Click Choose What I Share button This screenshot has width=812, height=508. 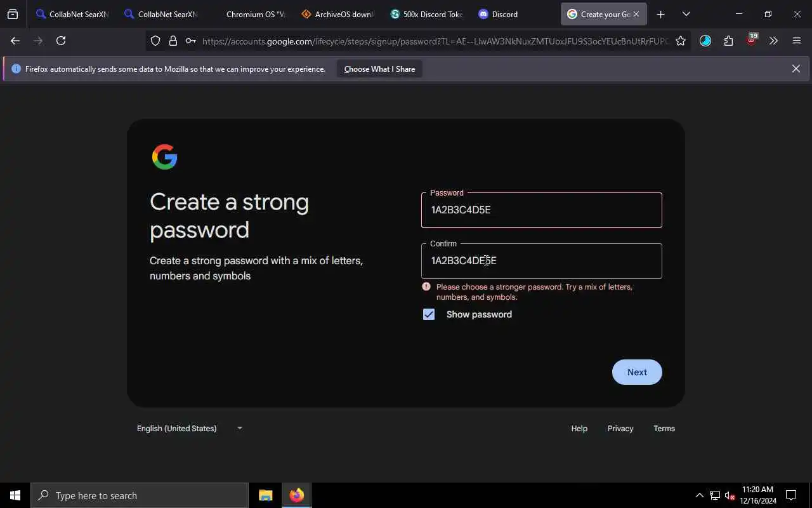[379, 69]
